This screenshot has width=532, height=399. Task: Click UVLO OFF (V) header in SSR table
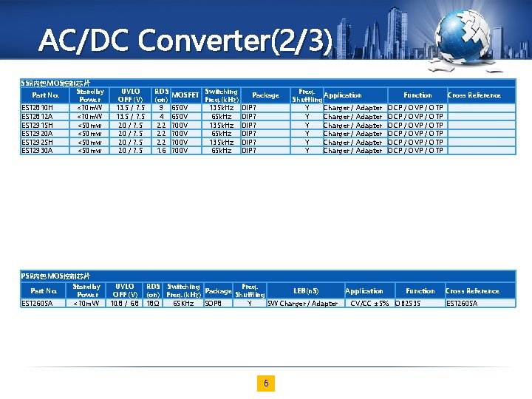(130, 95)
